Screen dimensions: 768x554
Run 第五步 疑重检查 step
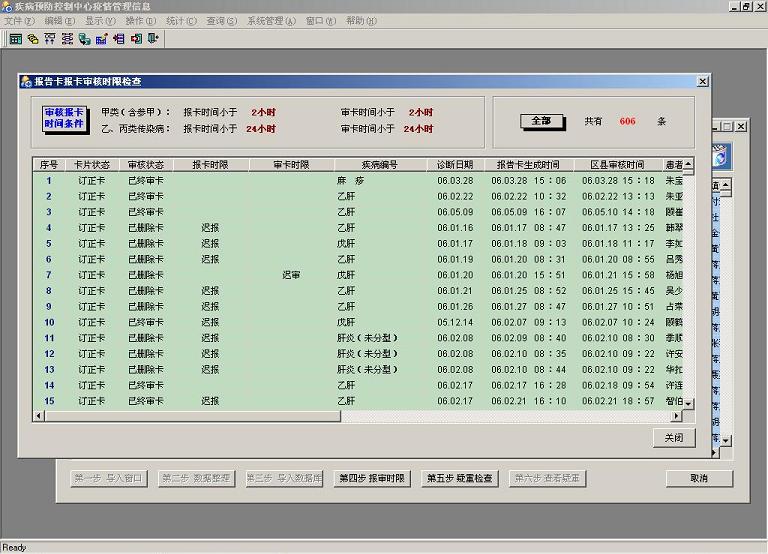(x=459, y=478)
